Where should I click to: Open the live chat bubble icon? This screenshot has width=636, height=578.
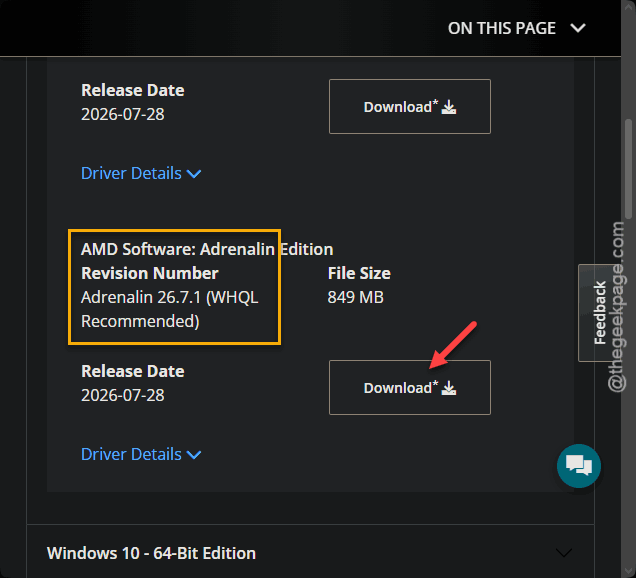[578, 466]
